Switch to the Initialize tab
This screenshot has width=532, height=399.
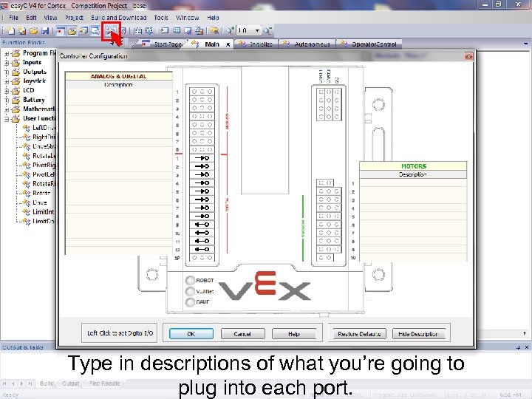(x=256, y=44)
